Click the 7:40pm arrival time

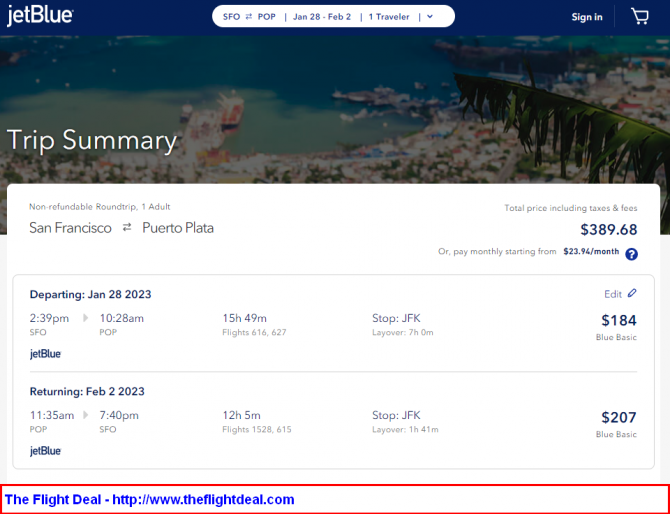coord(119,415)
